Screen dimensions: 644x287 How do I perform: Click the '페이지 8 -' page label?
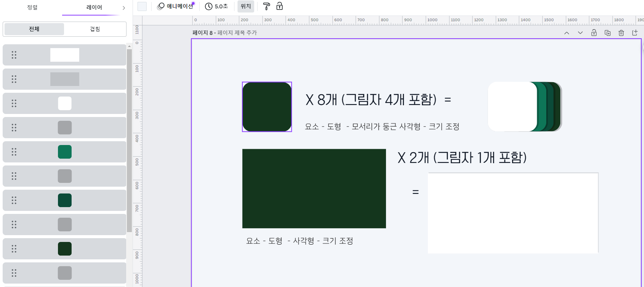click(x=204, y=33)
